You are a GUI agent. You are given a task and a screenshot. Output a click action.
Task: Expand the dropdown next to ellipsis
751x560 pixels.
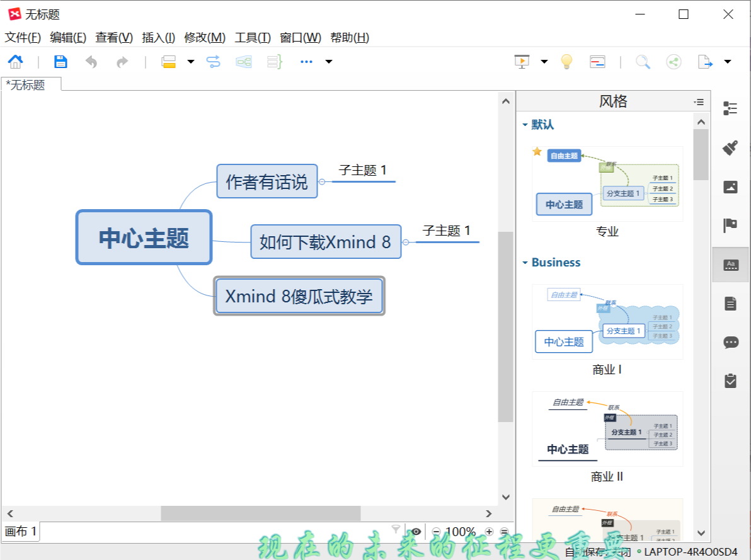click(329, 61)
